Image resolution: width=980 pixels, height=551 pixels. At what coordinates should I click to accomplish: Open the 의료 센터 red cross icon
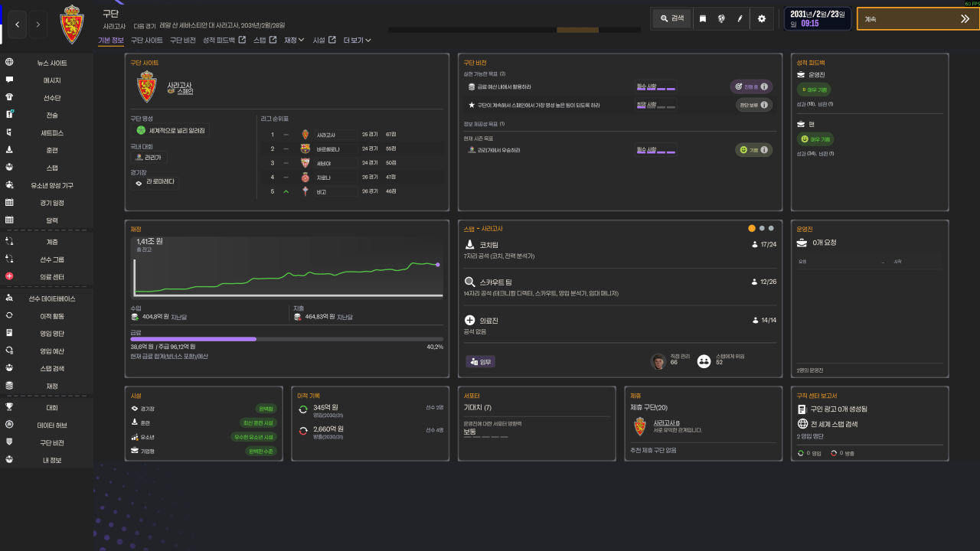tap(9, 276)
